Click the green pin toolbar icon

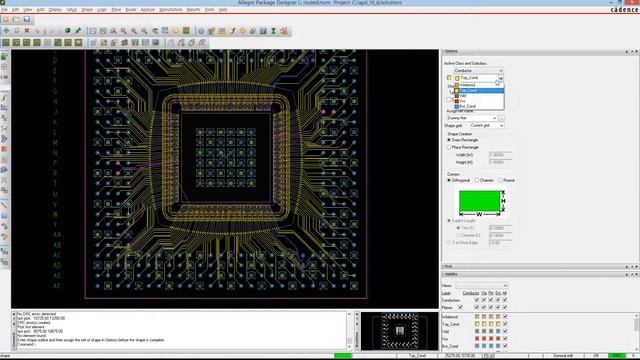[78, 31]
